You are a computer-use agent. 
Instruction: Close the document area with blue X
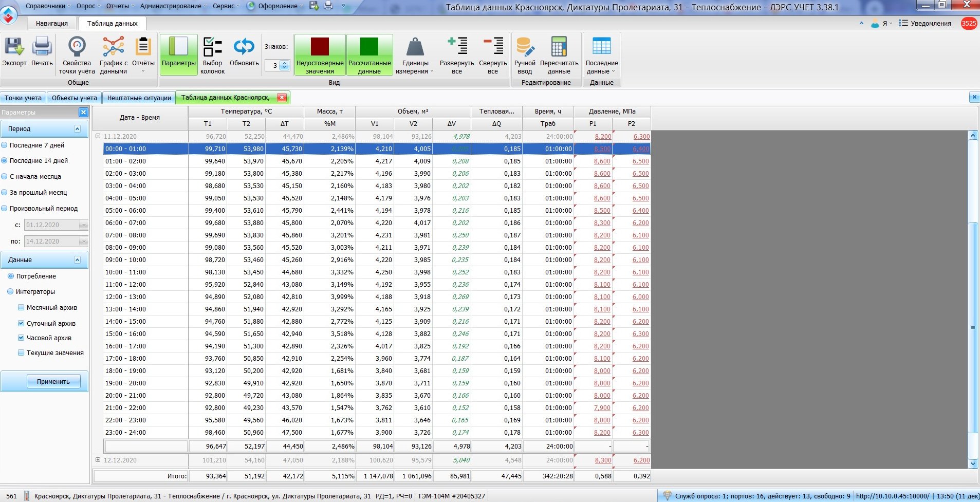974,97
